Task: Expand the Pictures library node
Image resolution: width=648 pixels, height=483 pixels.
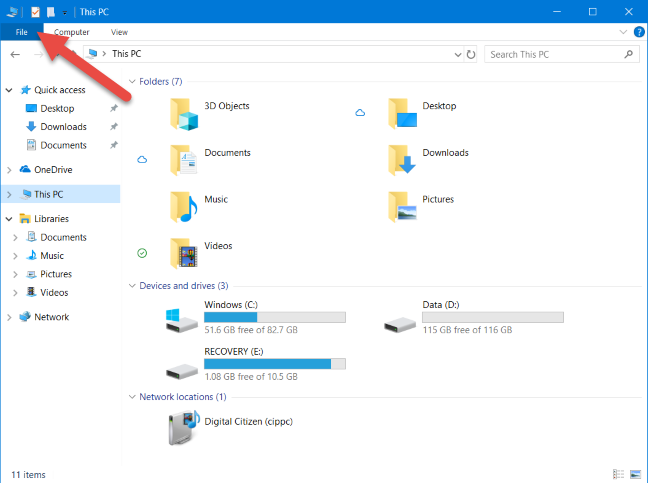Action: click(x=15, y=274)
